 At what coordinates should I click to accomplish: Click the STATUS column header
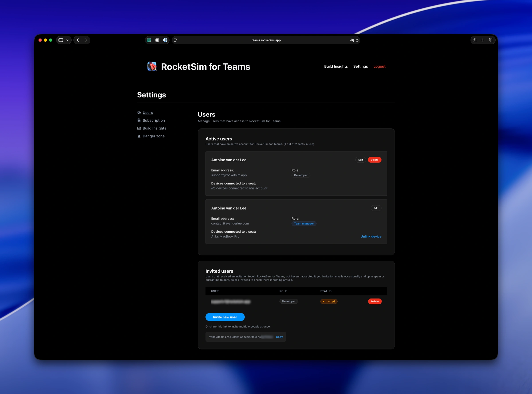point(326,291)
